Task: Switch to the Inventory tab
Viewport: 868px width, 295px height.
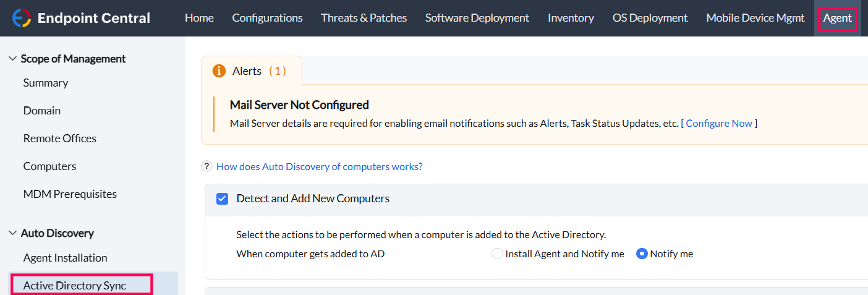Action: click(x=571, y=18)
